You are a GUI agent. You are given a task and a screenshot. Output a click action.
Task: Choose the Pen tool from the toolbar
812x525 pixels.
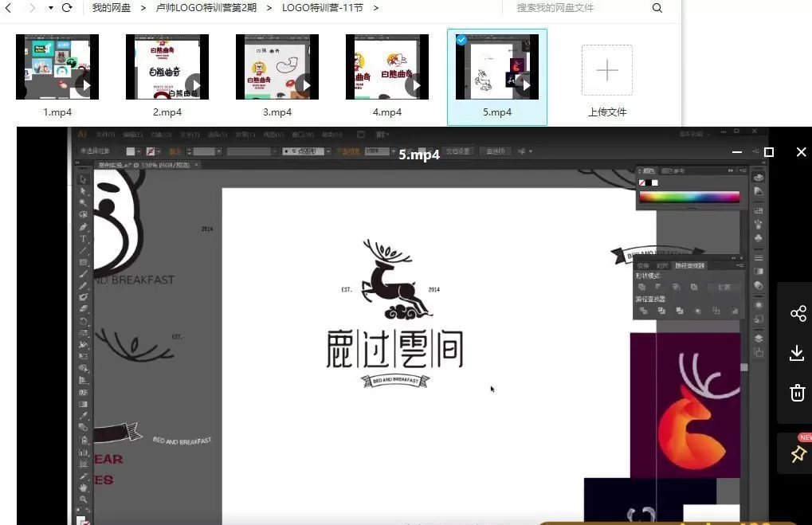tap(84, 227)
